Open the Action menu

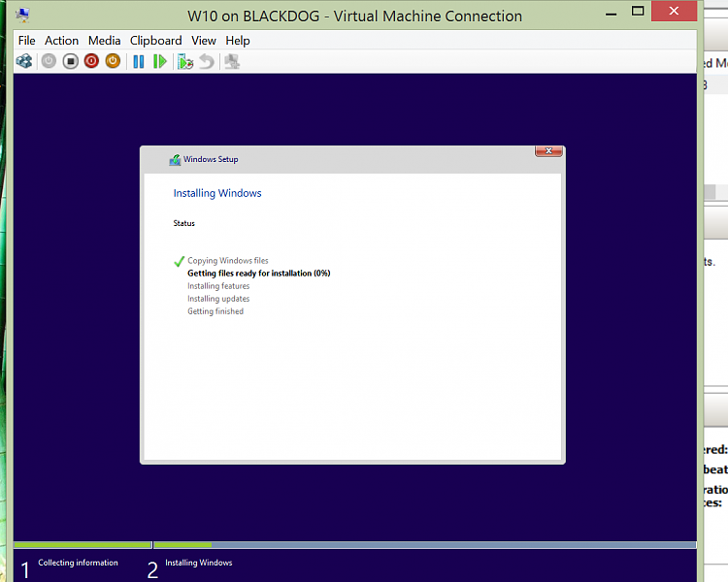(x=61, y=41)
